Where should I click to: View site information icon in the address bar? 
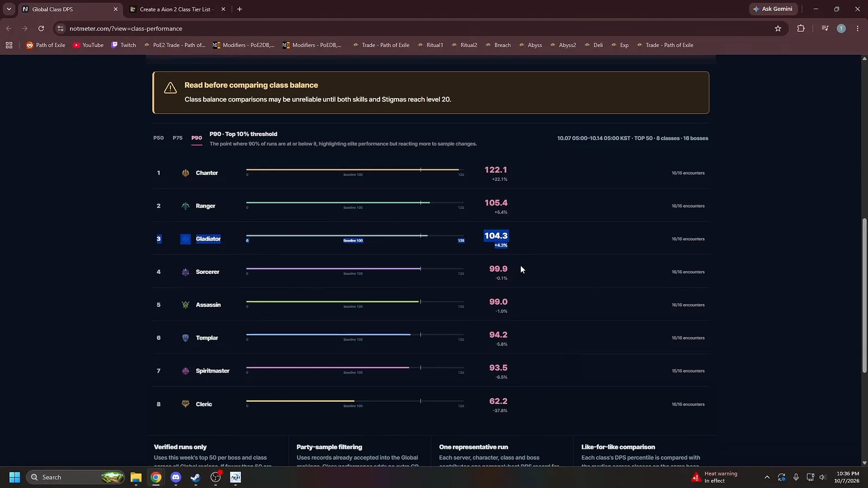60,29
